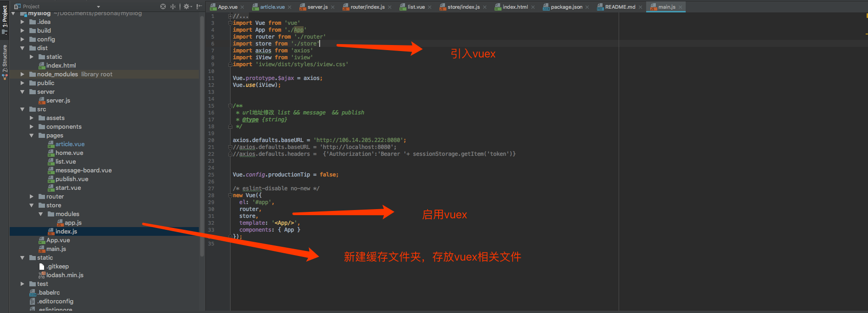
Task: Fold the new Vue block at line 28
Action: click(x=230, y=195)
